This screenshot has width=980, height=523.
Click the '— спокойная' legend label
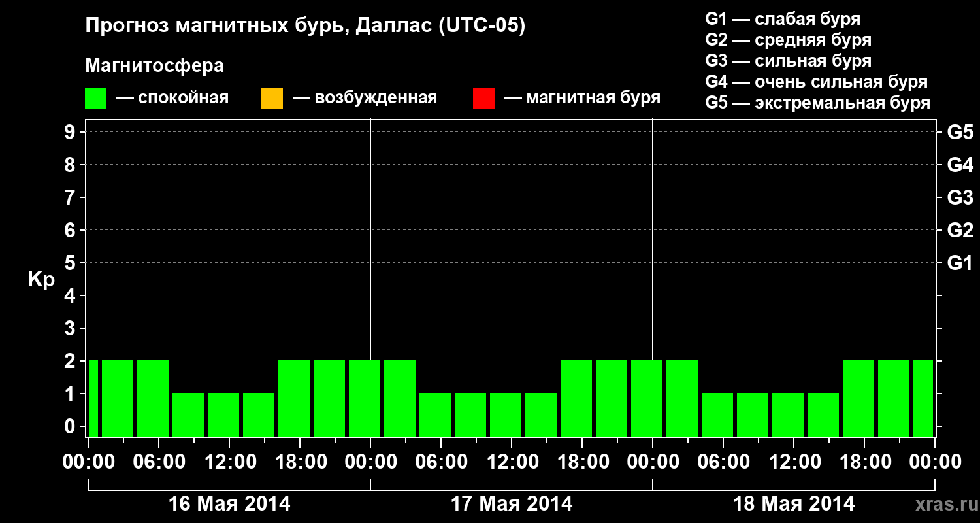(172, 99)
